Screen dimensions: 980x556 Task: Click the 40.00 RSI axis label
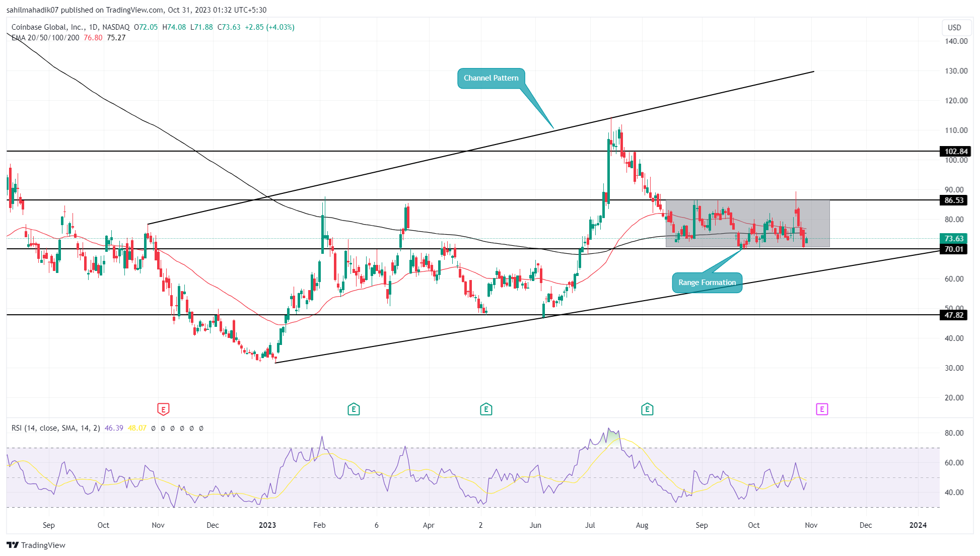coord(954,492)
